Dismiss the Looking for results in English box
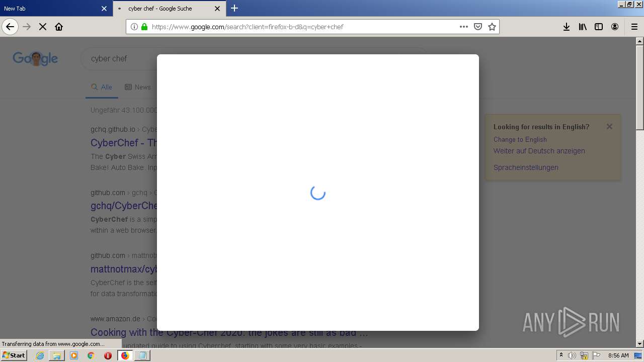 [x=609, y=127]
